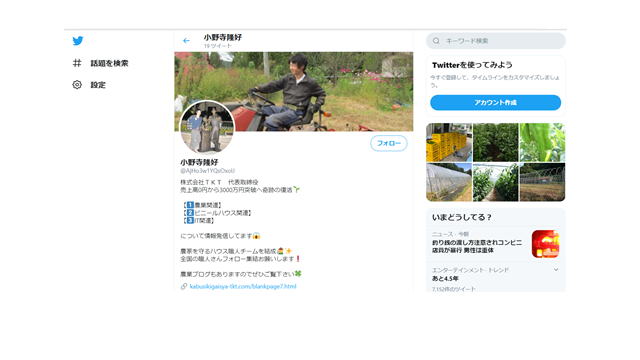This screenshot has width=640, height=360.
Task: Click the フォロー button
Action: tap(389, 143)
